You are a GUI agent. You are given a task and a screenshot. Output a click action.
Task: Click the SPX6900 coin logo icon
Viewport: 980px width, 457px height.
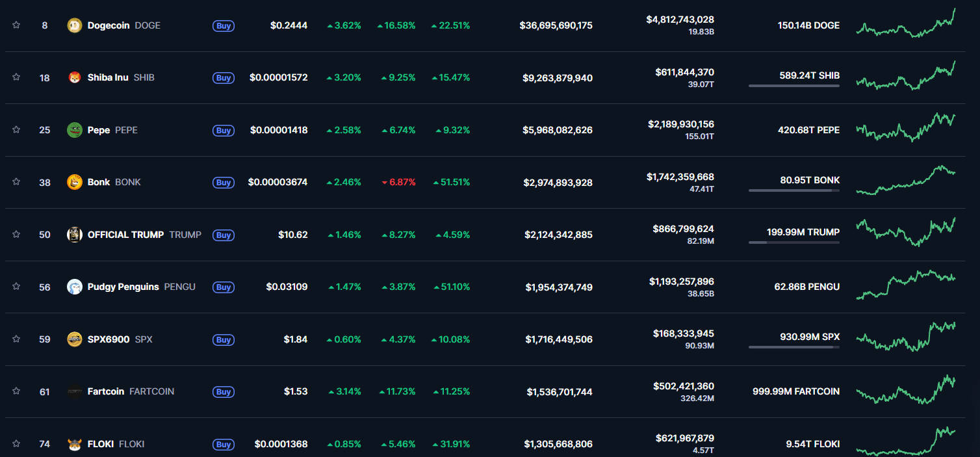tap(75, 339)
